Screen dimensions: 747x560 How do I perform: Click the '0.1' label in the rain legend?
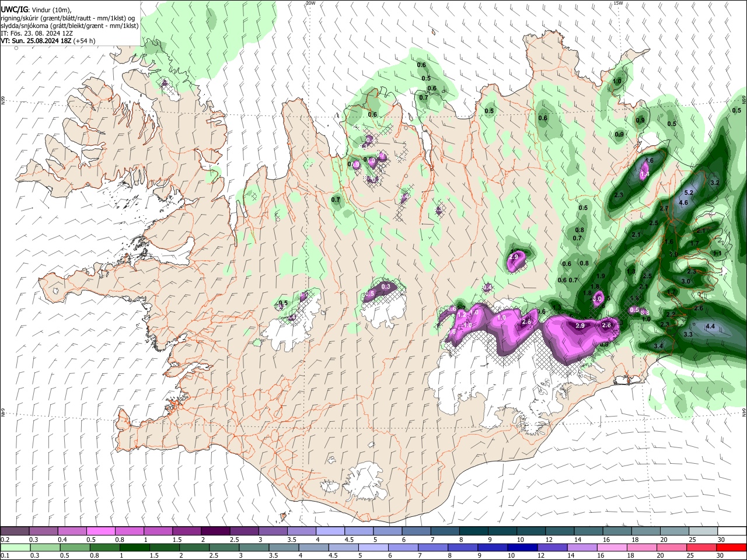pyautogui.click(x=5, y=555)
